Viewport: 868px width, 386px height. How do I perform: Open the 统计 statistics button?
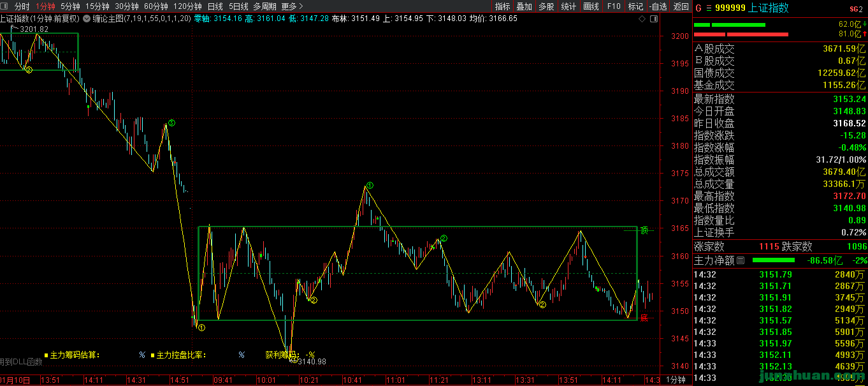click(x=568, y=6)
